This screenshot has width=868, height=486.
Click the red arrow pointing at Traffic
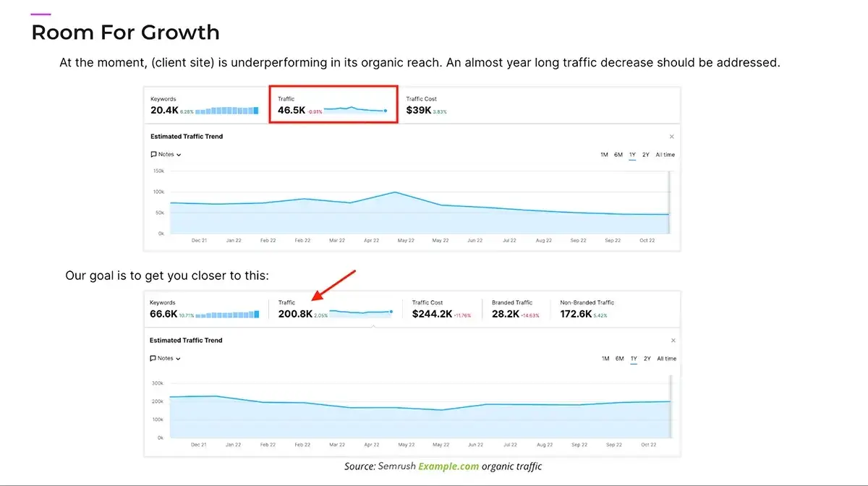point(334,285)
